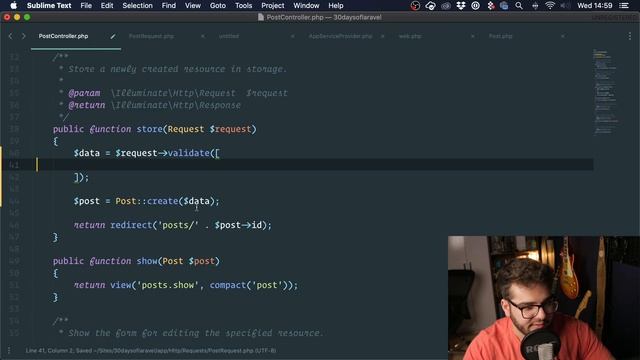Click the webcam video overlay

pyautogui.click(x=544, y=298)
